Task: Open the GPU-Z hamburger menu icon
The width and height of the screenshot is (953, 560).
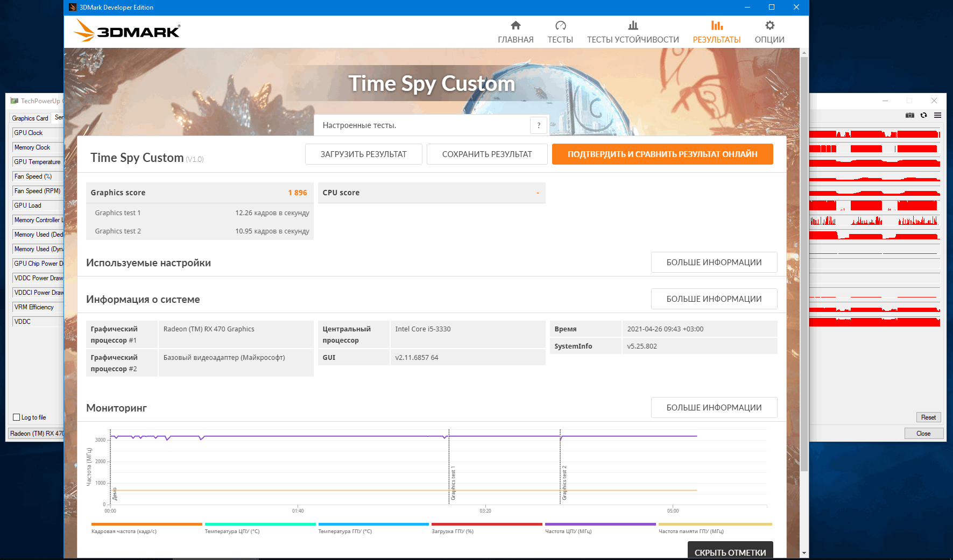Action: [x=937, y=115]
